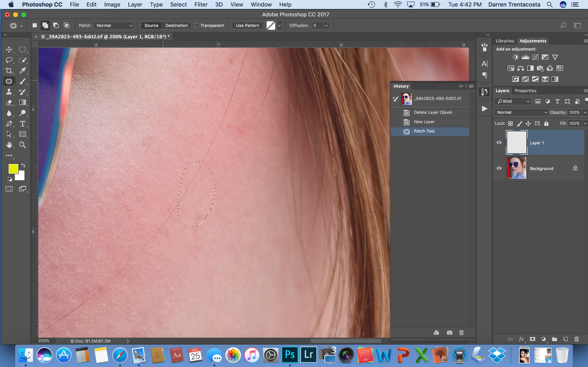
Task: Open the Filter menu
Action: 201,5
